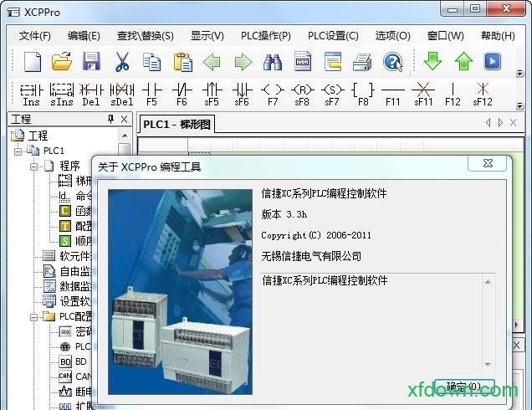Insert falling edge contact sF6
Viewport: 532px width, 410px height.
click(x=242, y=95)
